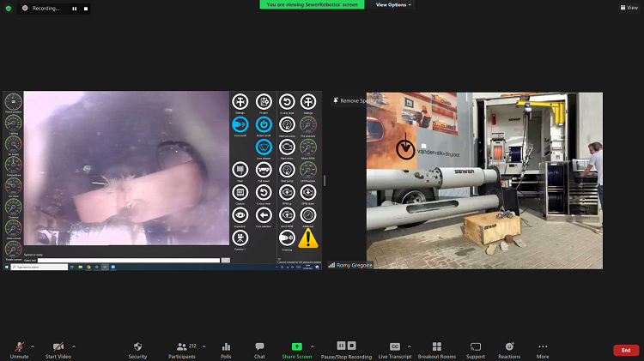Click the green Share Screen button
The height and width of the screenshot is (361, 644).
[296, 351]
